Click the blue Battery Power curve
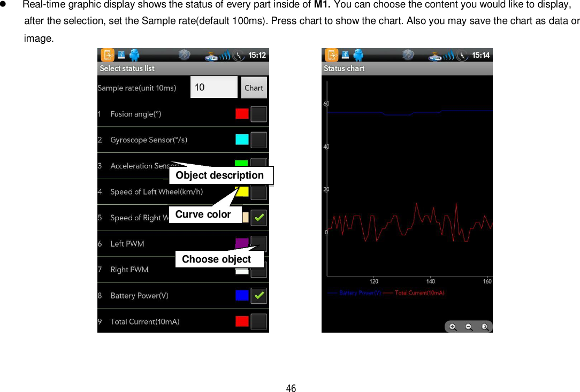 (x=410, y=113)
